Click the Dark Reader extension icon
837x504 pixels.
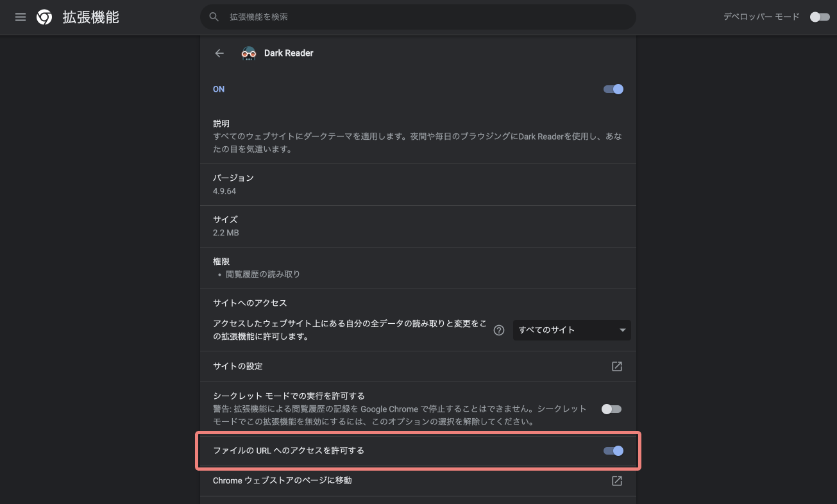coord(248,53)
